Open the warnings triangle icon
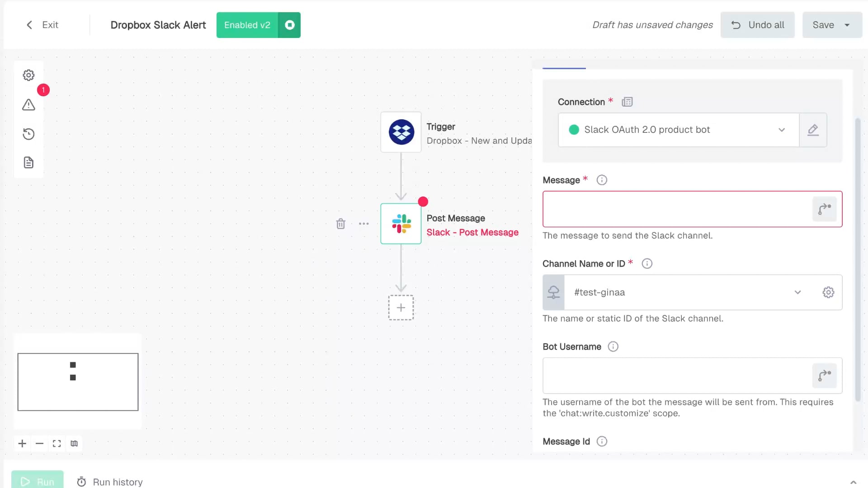Screen dimensions: 868x488 point(28,105)
